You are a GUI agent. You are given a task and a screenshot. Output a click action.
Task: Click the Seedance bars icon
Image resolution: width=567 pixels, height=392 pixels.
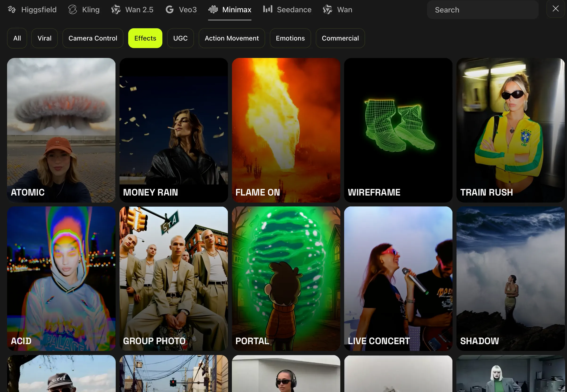[267, 9]
